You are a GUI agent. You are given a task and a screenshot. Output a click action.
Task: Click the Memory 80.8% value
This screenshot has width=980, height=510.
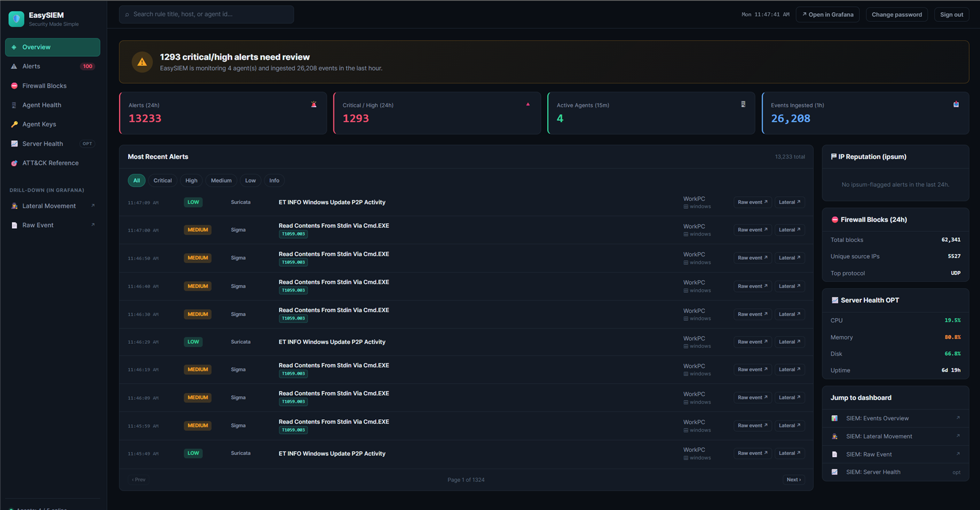[952, 338]
